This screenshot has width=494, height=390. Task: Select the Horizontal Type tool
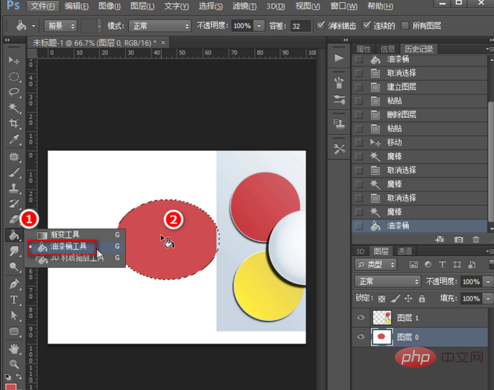[x=14, y=300]
